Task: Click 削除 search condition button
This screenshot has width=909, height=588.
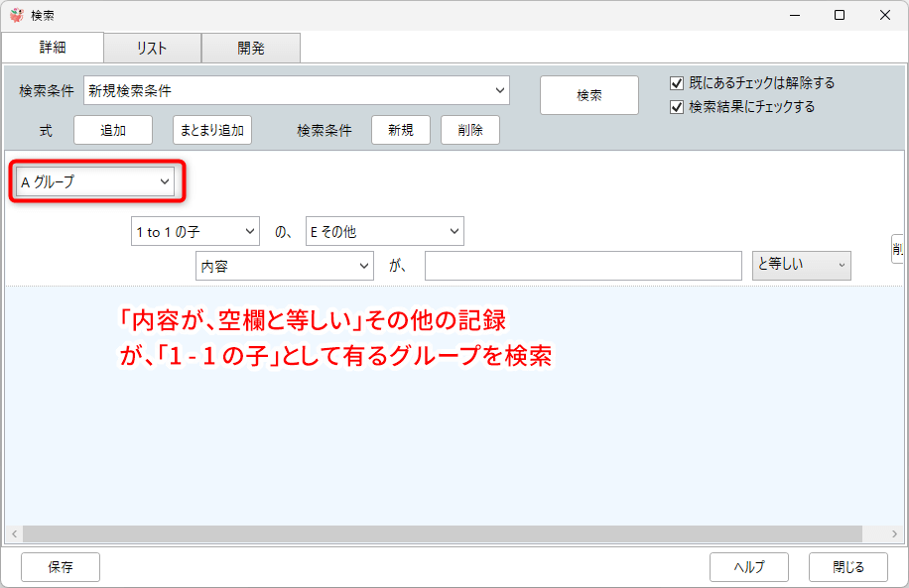Action: [469, 130]
